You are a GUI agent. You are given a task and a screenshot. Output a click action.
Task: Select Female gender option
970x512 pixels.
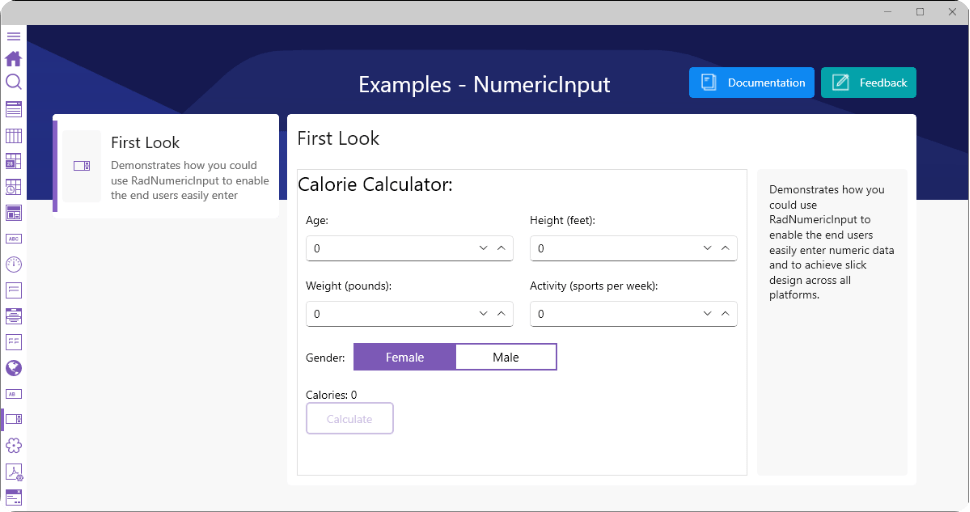[405, 358]
